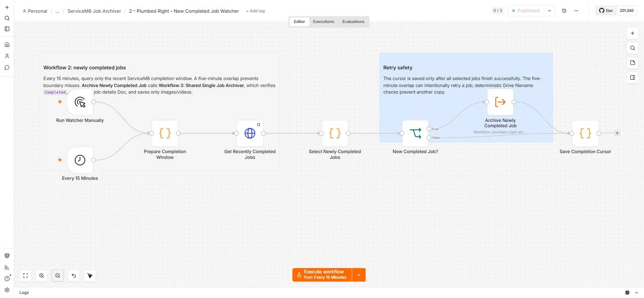Switch to the Executions tab

click(324, 21)
